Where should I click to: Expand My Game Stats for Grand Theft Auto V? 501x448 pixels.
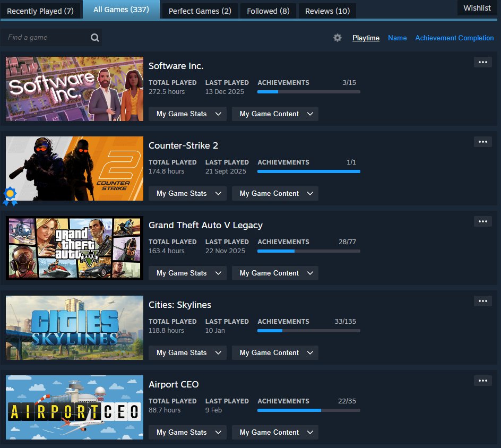pos(187,273)
